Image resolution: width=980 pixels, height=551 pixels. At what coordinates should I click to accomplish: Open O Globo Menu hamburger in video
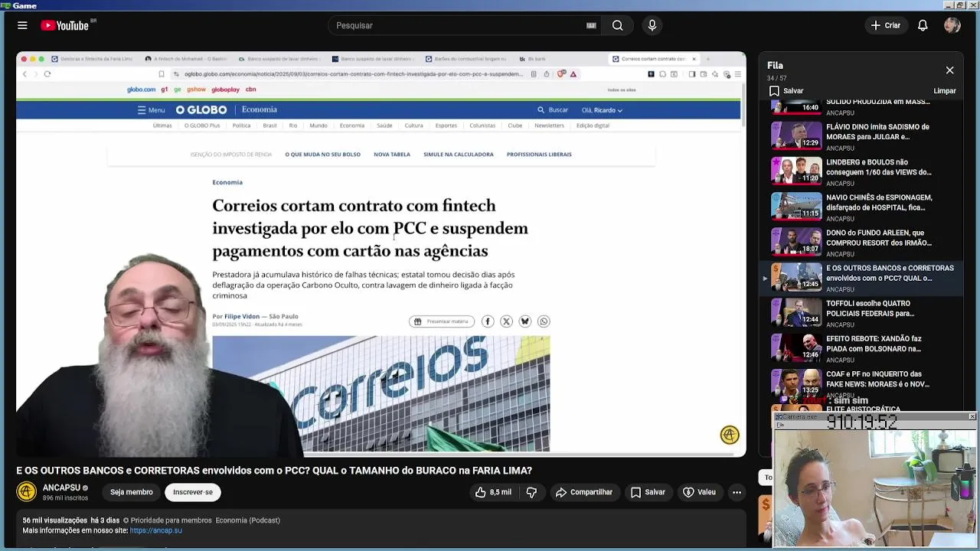coord(151,110)
